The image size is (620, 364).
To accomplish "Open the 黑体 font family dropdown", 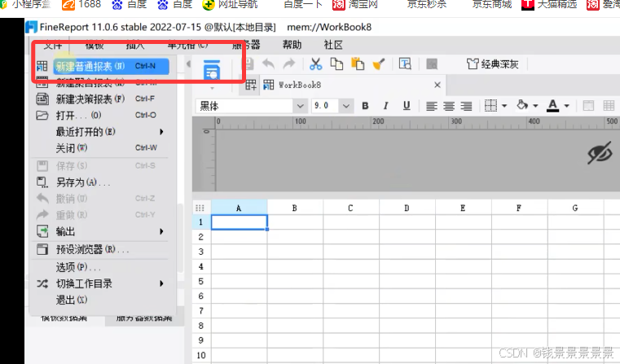I will 300,106.
